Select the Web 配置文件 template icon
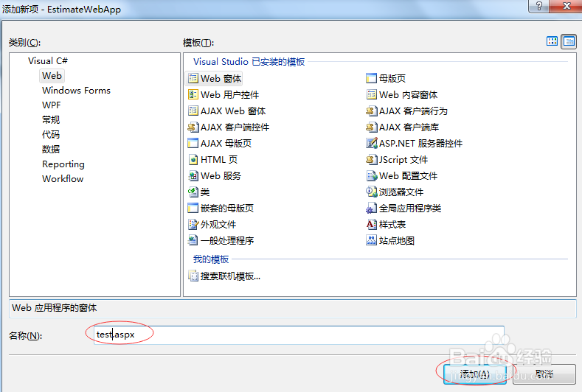This screenshot has height=392, width=582. [371, 176]
